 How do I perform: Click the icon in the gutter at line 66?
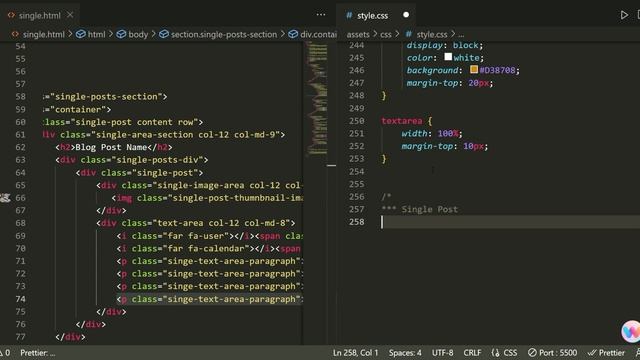pos(5,198)
